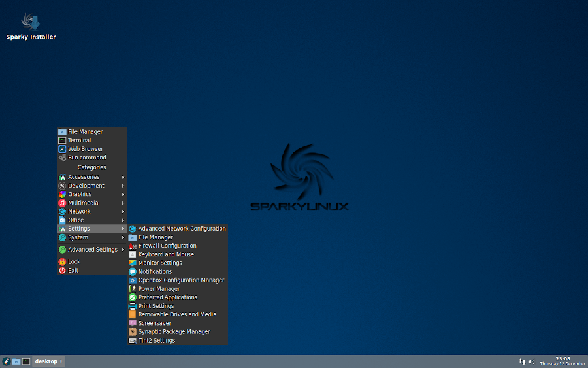The height and width of the screenshot is (368, 588).
Task: Click the File Manager folder icon in main menu
Action: tap(62, 131)
